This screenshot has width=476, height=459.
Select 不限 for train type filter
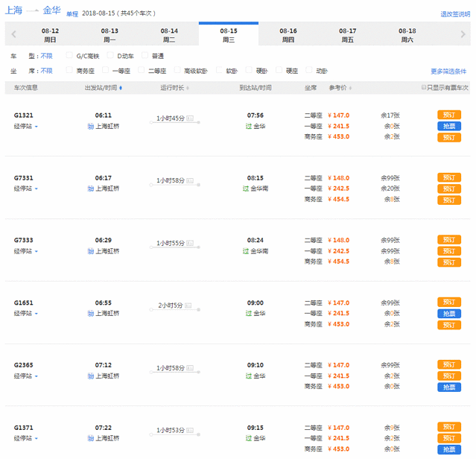tap(46, 56)
